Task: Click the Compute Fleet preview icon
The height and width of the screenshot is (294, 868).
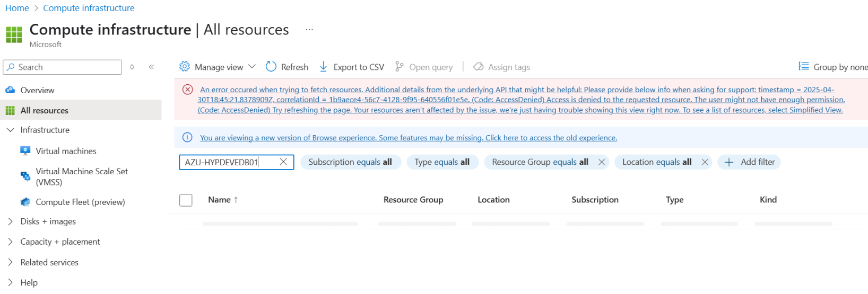Action: pyautogui.click(x=25, y=202)
